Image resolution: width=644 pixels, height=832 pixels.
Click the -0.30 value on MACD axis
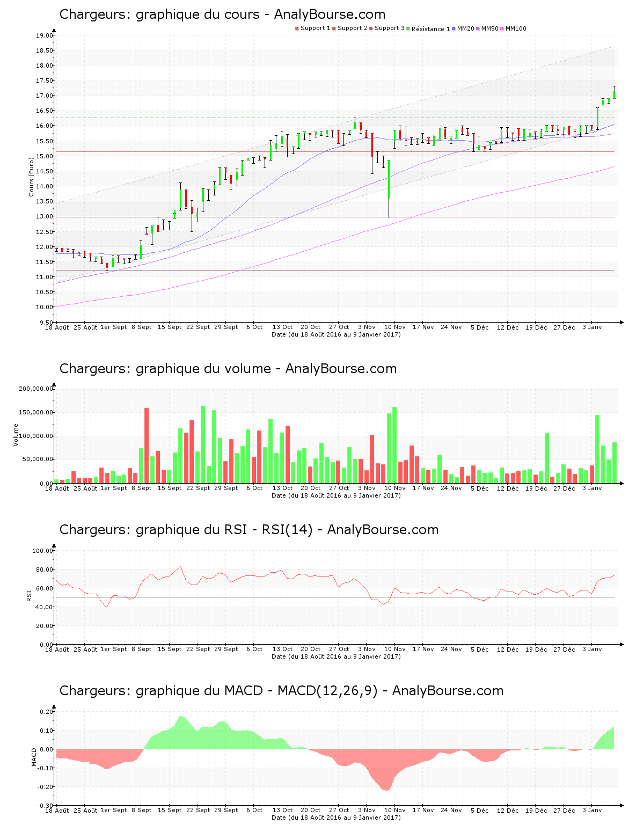click(46, 806)
